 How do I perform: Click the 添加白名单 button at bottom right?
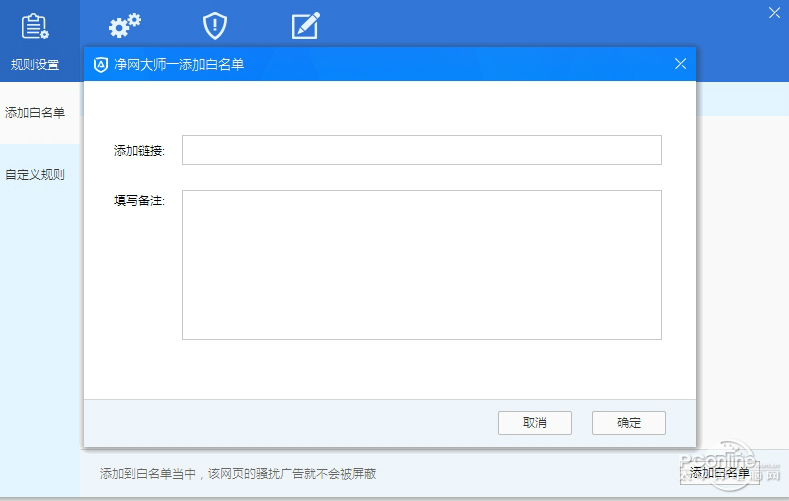[x=720, y=472]
